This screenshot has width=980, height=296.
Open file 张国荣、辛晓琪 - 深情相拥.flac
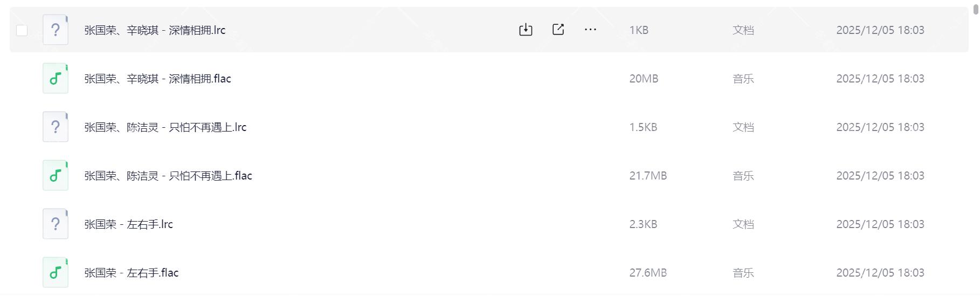pos(157,79)
